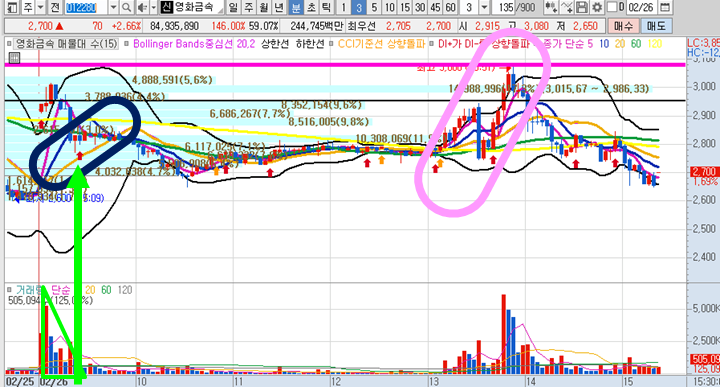
Task: Click the speaker sound icon
Action: [142, 7]
